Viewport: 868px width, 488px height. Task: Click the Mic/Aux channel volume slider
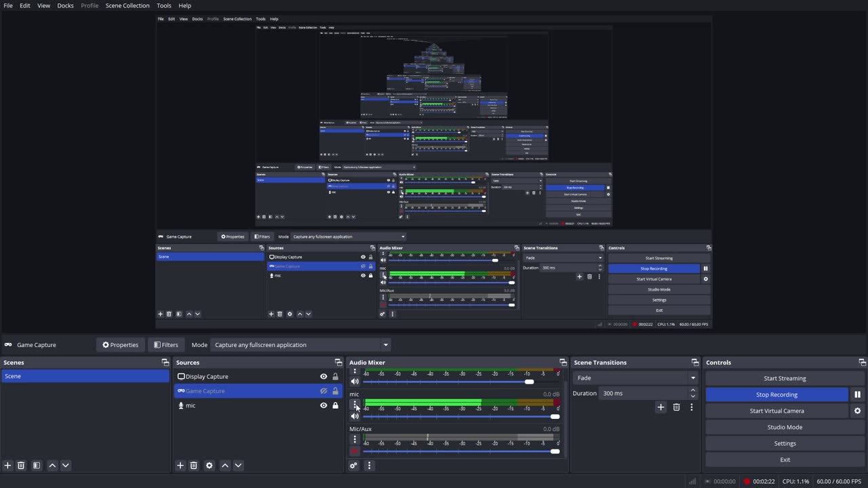461,451
